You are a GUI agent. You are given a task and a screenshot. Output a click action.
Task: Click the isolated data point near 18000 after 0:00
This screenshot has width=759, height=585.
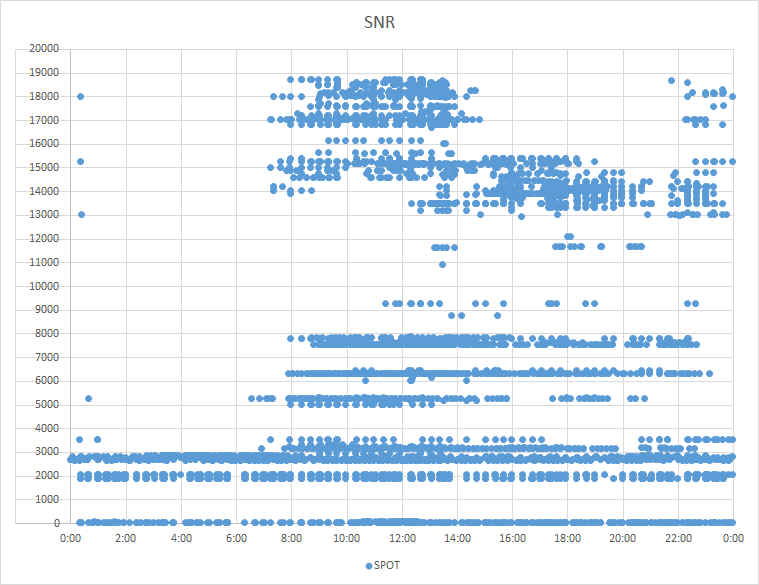point(81,96)
